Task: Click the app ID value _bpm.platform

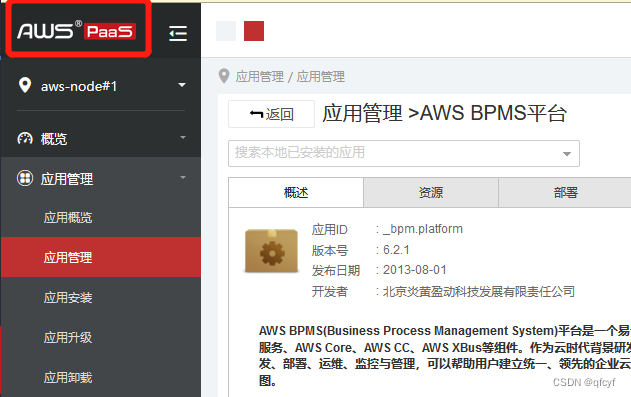Action: click(423, 229)
